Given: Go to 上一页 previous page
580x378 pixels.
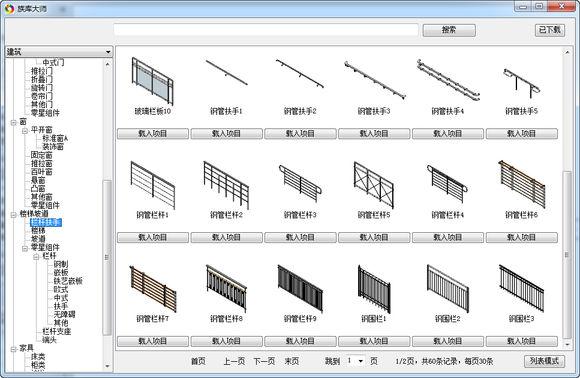Looking at the screenshot, I should pyautogui.click(x=234, y=361).
